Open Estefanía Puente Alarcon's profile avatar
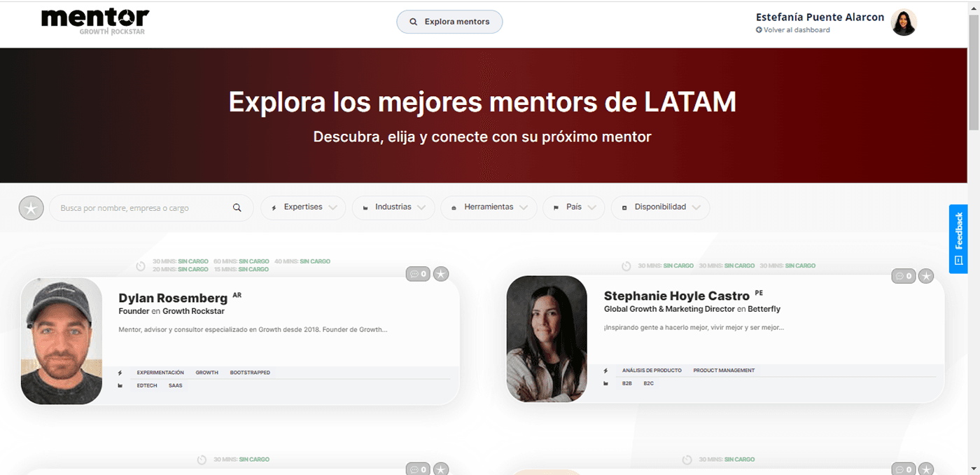Viewport: 980px width, 475px height. click(x=904, y=22)
